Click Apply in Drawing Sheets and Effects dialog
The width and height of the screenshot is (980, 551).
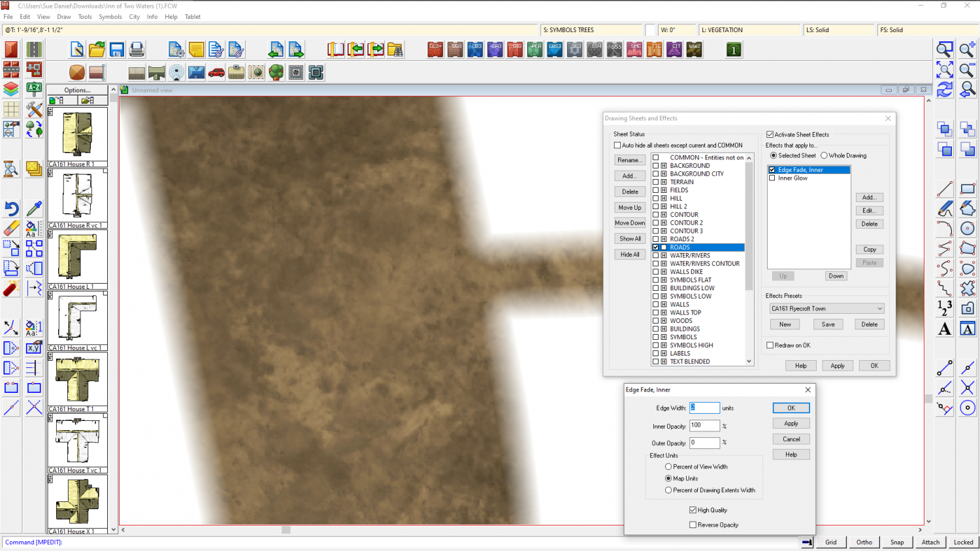tap(838, 366)
